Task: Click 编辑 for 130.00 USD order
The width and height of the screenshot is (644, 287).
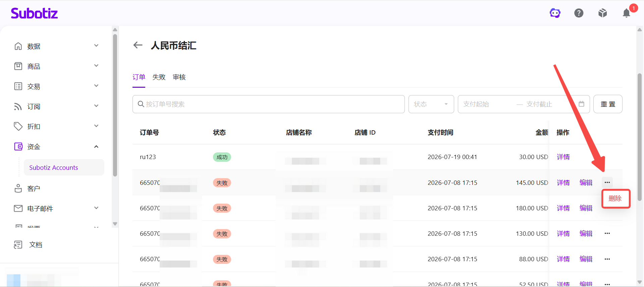Action: pyautogui.click(x=586, y=233)
